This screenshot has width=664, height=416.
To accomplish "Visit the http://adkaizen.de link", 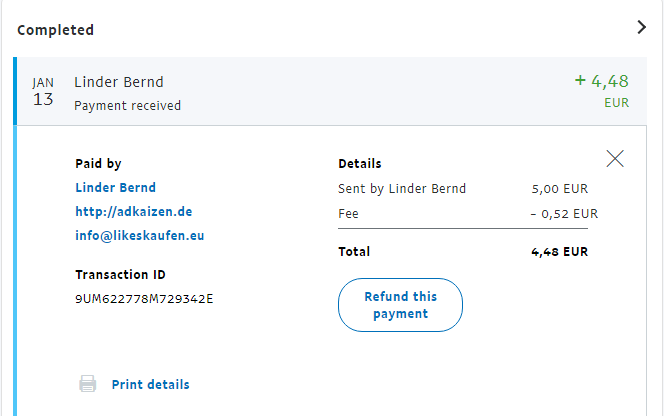I will 133,212.
